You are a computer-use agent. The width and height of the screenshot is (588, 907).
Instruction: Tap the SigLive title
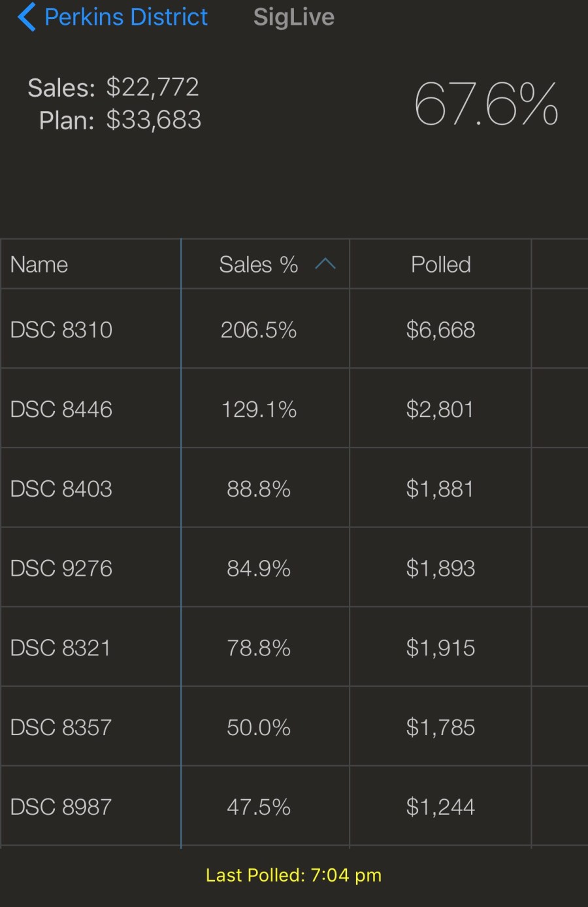(293, 17)
